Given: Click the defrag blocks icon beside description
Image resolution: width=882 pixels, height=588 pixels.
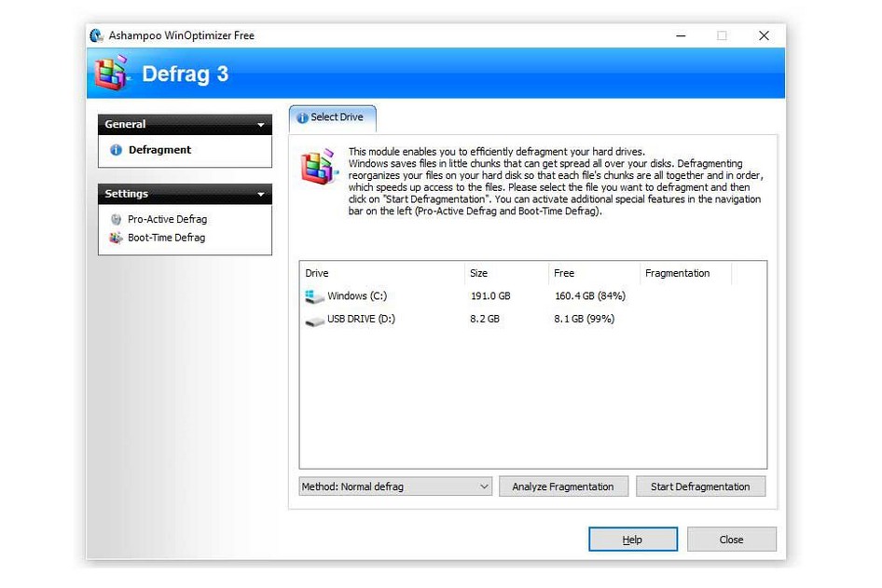Looking at the screenshot, I should click(319, 167).
